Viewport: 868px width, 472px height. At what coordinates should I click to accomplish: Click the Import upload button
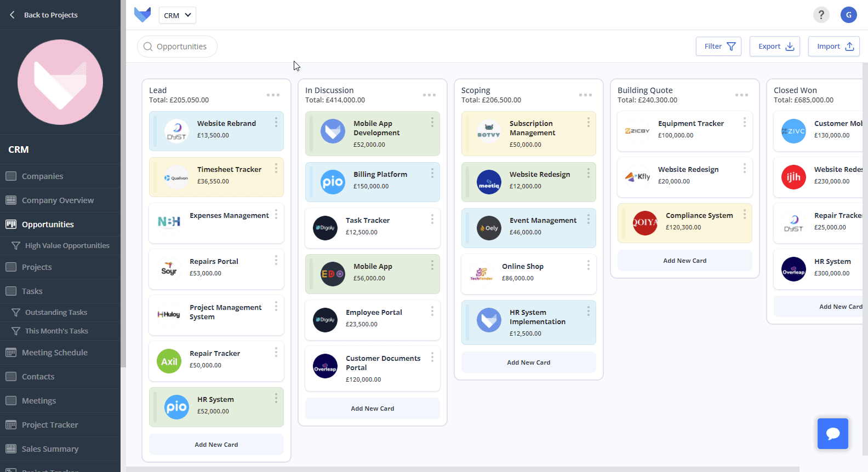(833, 47)
